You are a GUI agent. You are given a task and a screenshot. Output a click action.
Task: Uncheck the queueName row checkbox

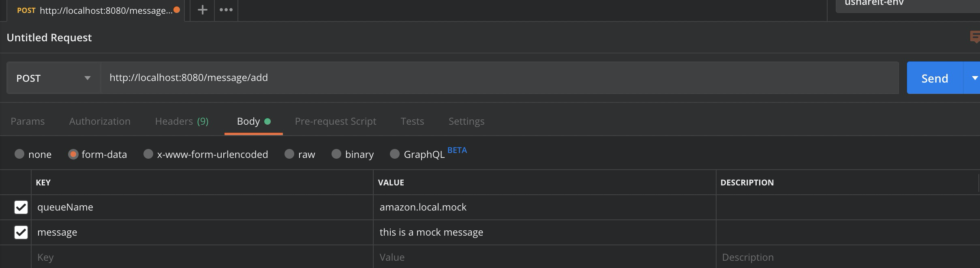[x=21, y=207]
